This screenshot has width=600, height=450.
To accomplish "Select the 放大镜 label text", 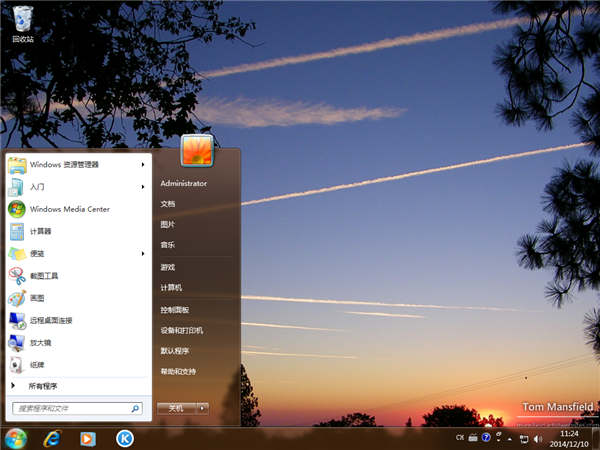I will click(x=41, y=343).
